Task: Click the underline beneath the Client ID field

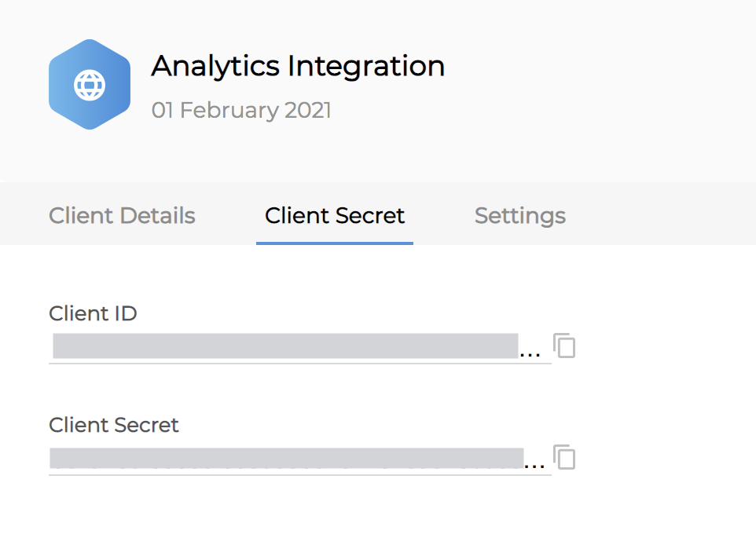Action: point(299,364)
